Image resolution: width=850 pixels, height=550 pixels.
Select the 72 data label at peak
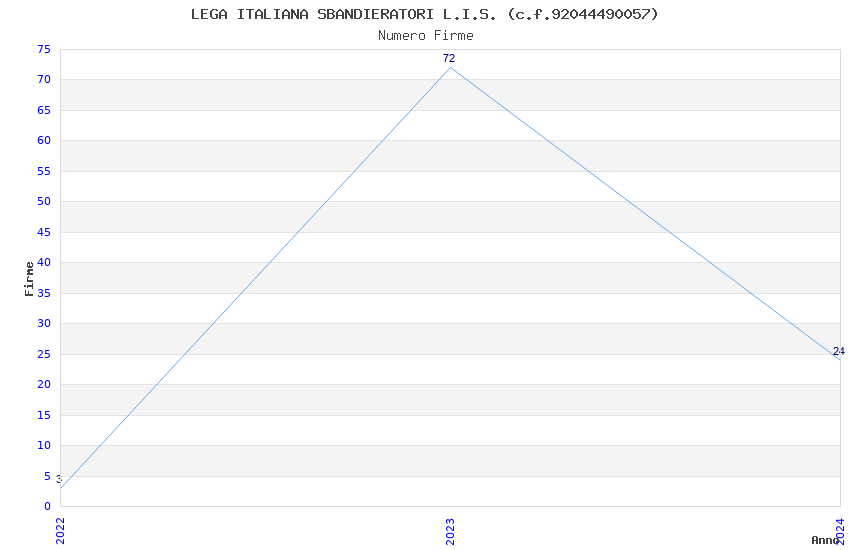click(x=449, y=58)
